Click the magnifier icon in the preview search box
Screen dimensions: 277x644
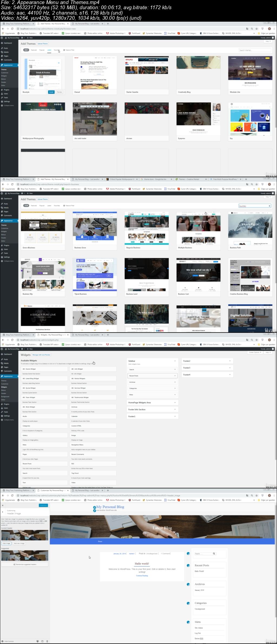click(214, 554)
